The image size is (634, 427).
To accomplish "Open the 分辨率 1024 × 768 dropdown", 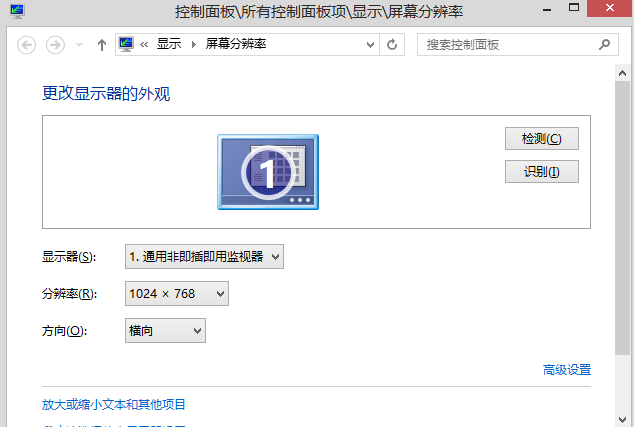I will (177, 294).
